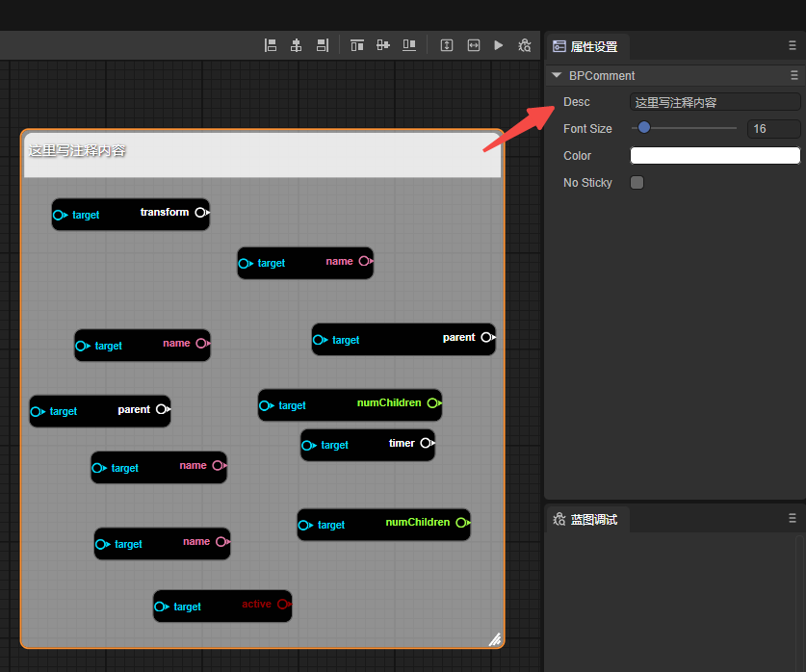
Task: Click the Font Size slider handle
Action: click(x=644, y=128)
